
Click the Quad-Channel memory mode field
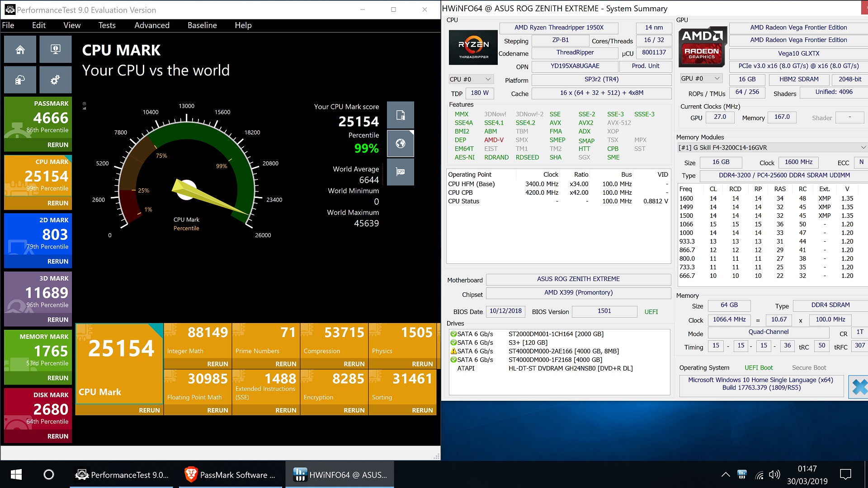coord(768,332)
